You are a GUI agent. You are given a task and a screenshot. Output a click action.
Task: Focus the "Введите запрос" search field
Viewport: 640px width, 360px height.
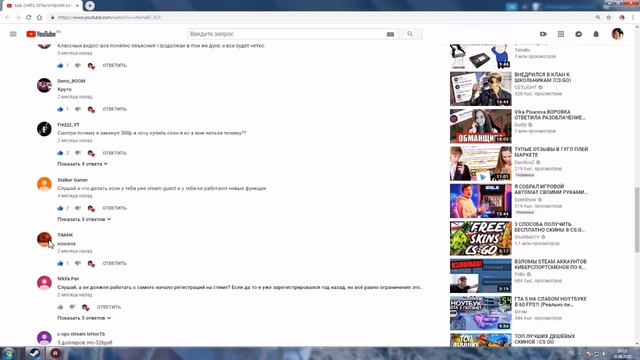click(286, 34)
